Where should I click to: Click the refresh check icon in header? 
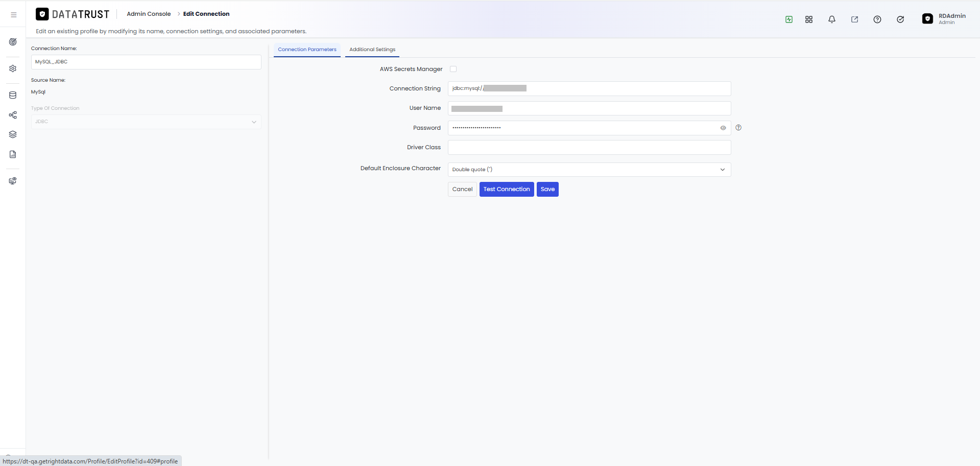(900, 19)
